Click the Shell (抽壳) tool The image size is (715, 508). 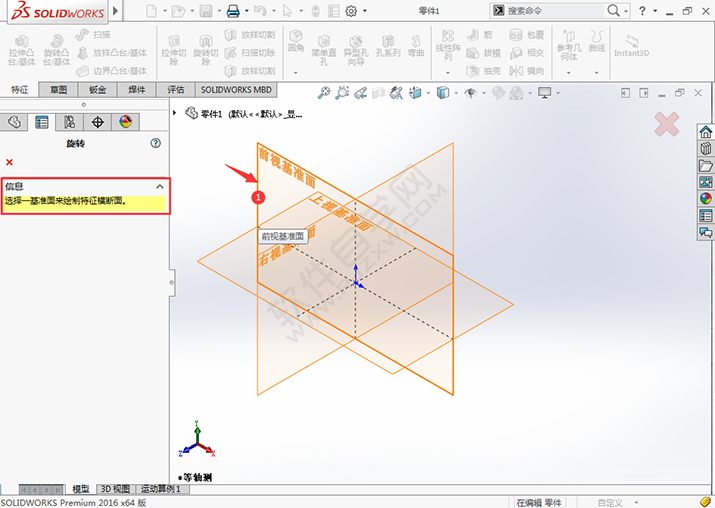(483, 71)
